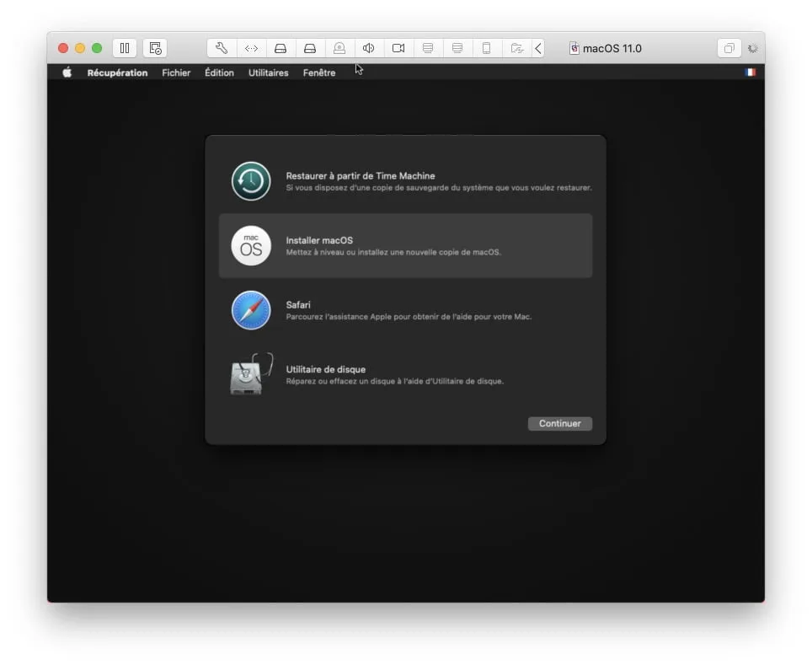The width and height of the screenshot is (812, 665).
Task: Click the Continuer button
Action: point(559,423)
